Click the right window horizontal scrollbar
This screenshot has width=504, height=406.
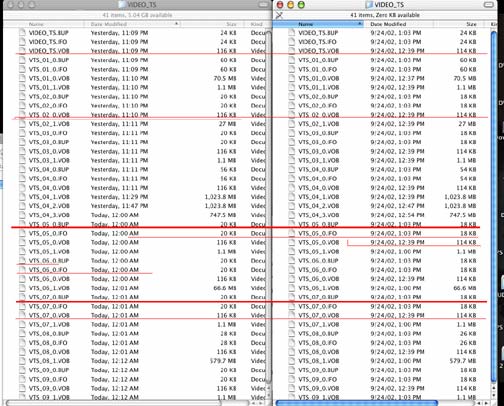pyautogui.click(x=357, y=403)
